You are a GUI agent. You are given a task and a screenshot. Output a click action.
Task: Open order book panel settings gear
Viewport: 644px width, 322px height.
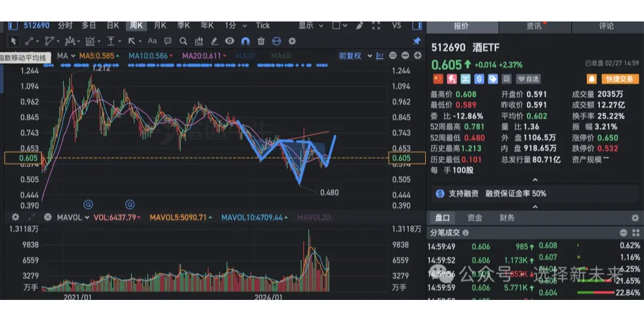[x=635, y=218]
